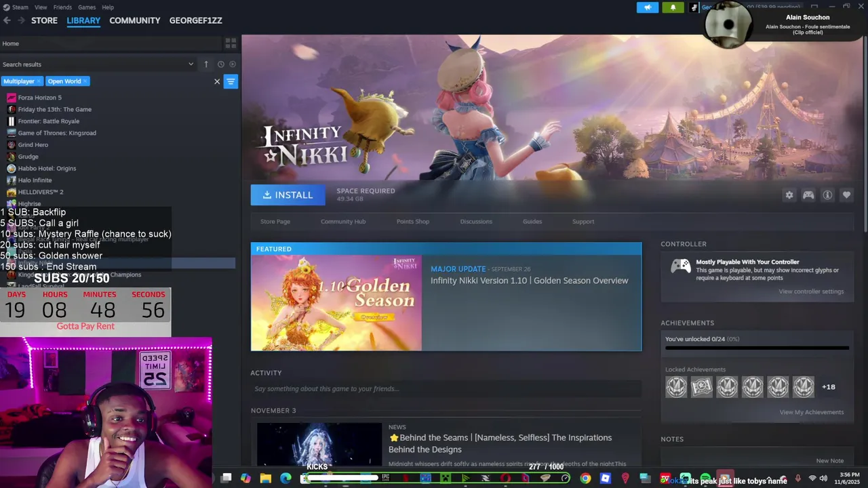Open View controller settings link
Screen dimensions: 868x488
811,291
